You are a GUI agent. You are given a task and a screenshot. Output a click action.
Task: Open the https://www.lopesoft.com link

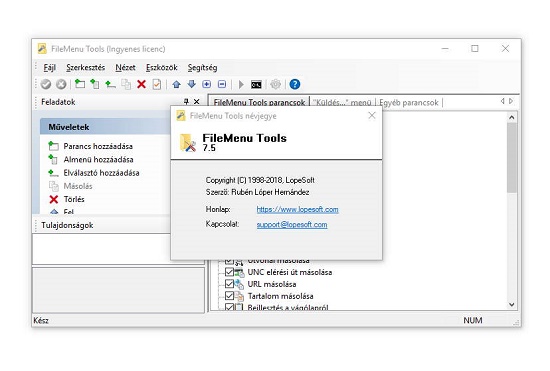coord(297,209)
